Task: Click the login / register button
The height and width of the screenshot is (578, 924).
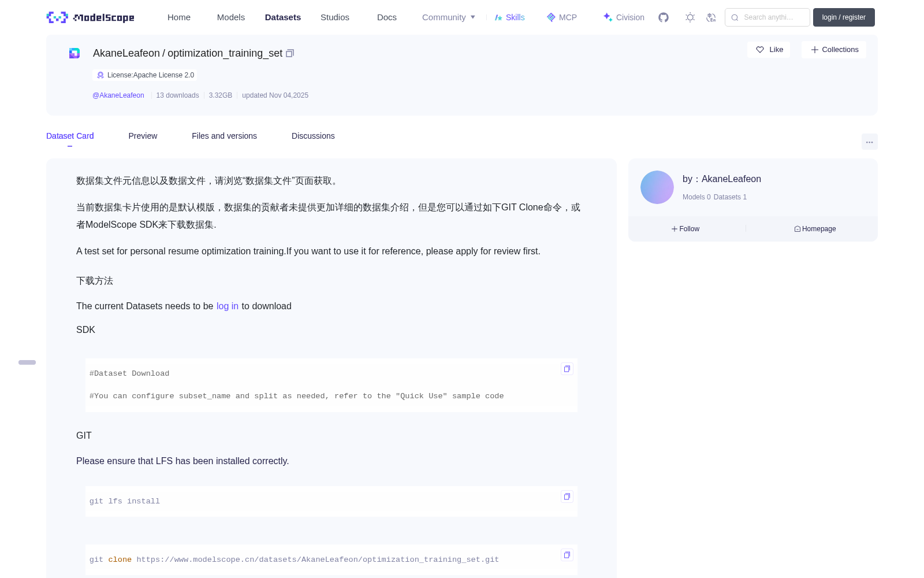Action: pyautogui.click(x=844, y=17)
